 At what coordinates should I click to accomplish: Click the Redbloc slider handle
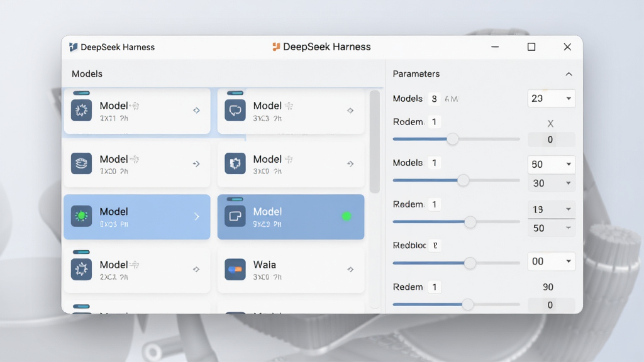(x=470, y=263)
